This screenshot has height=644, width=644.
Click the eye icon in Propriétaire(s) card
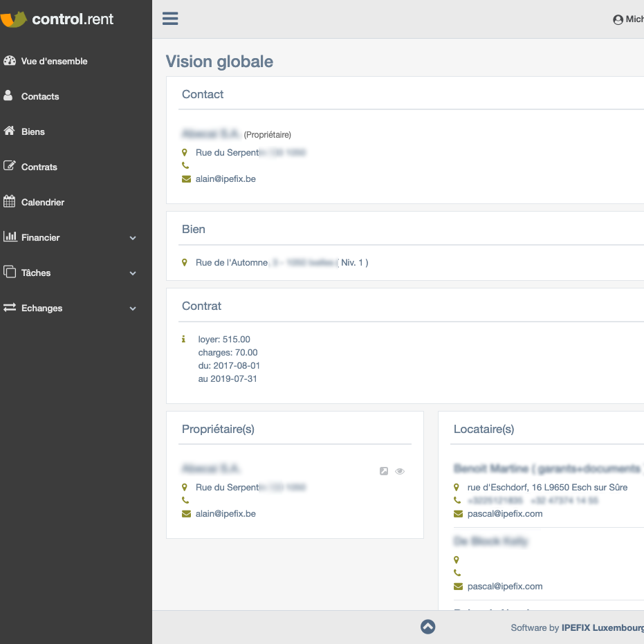[400, 471]
